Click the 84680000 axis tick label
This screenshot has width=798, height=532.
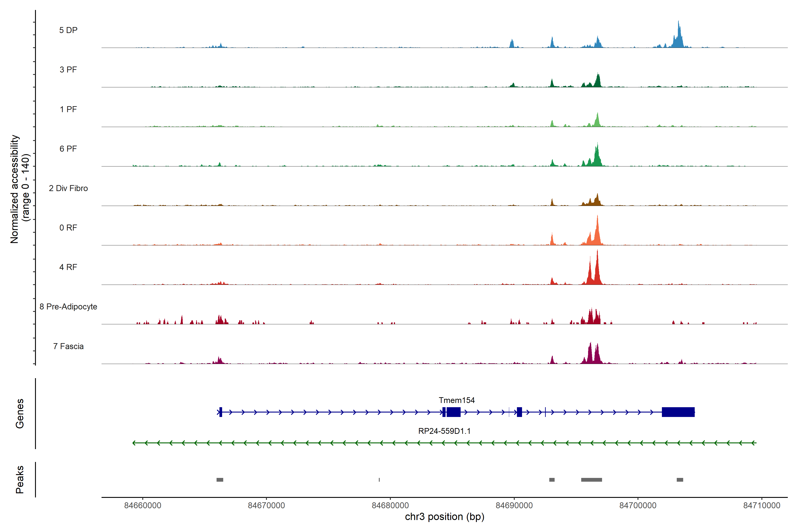coord(390,505)
